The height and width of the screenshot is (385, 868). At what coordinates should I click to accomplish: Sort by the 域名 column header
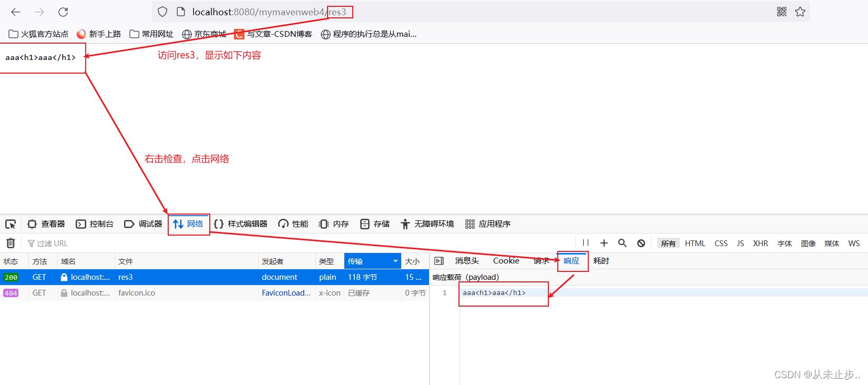click(86, 261)
